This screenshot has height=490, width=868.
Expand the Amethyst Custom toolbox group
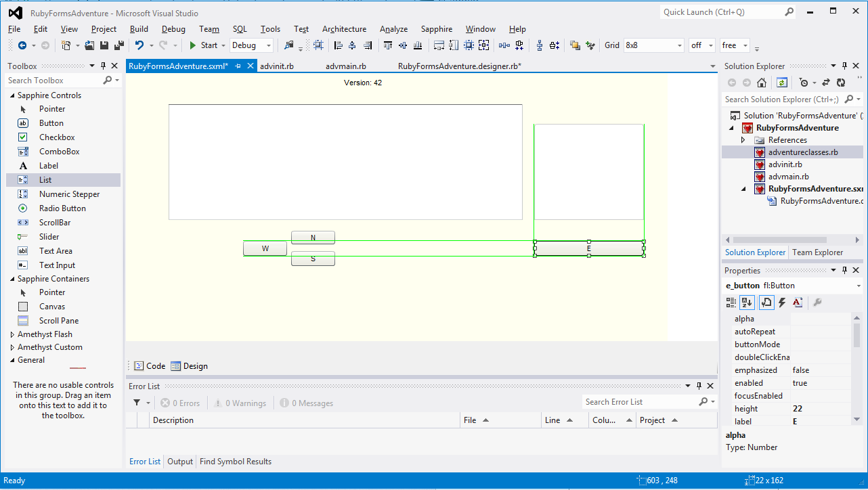point(12,347)
